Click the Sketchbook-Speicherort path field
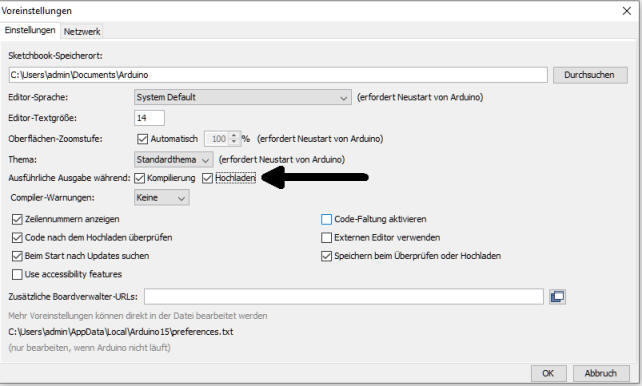The width and height of the screenshot is (642, 386). point(278,75)
